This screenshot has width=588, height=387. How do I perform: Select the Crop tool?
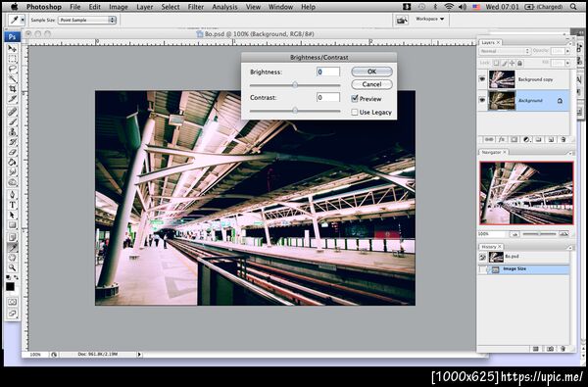(12, 89)
